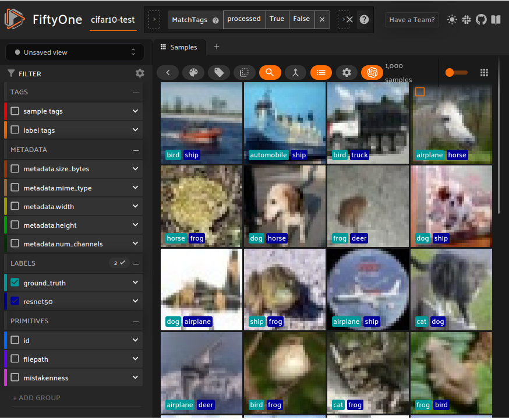Click the dynamic groups merge icon
The width and height of the screenshot is (509, 420).
(295, 73)
